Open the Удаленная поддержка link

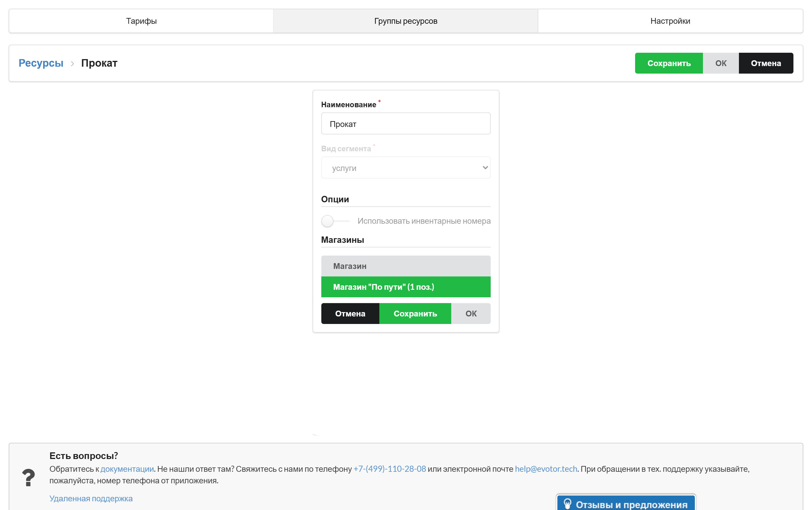pyautogui.click(x=91, y=498)
